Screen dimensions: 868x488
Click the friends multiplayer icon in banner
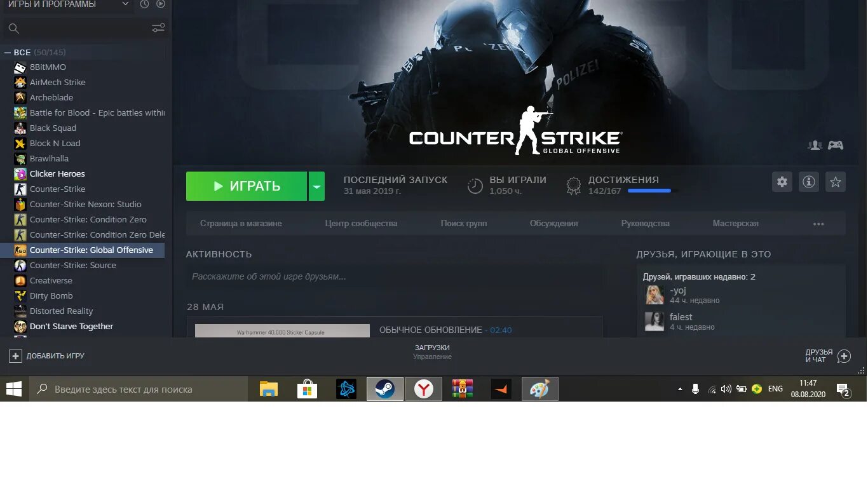815,146
